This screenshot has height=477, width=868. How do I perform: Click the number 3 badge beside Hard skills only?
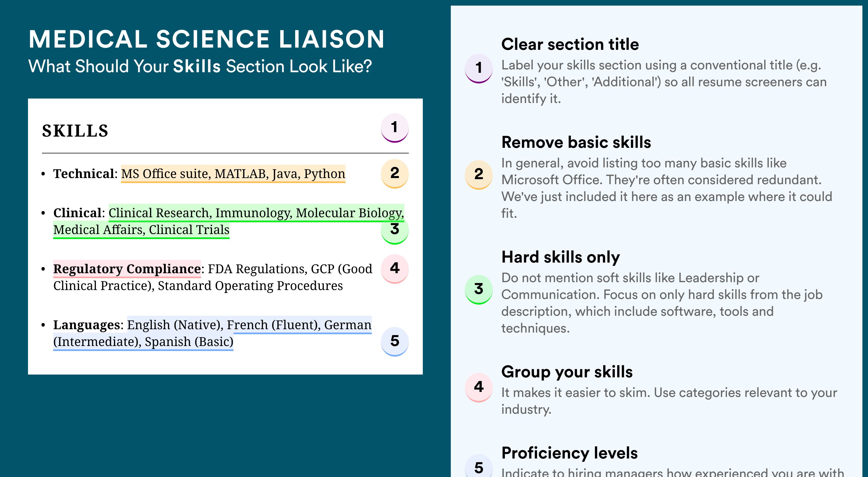pyautogui.click(x=479, y=289)
